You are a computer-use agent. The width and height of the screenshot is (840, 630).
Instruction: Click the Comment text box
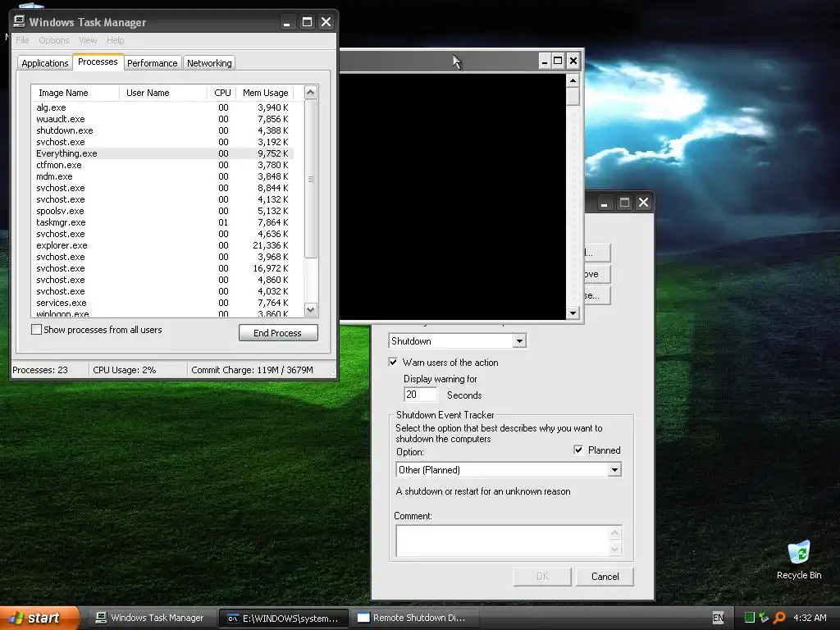click(x=503, y=541)
